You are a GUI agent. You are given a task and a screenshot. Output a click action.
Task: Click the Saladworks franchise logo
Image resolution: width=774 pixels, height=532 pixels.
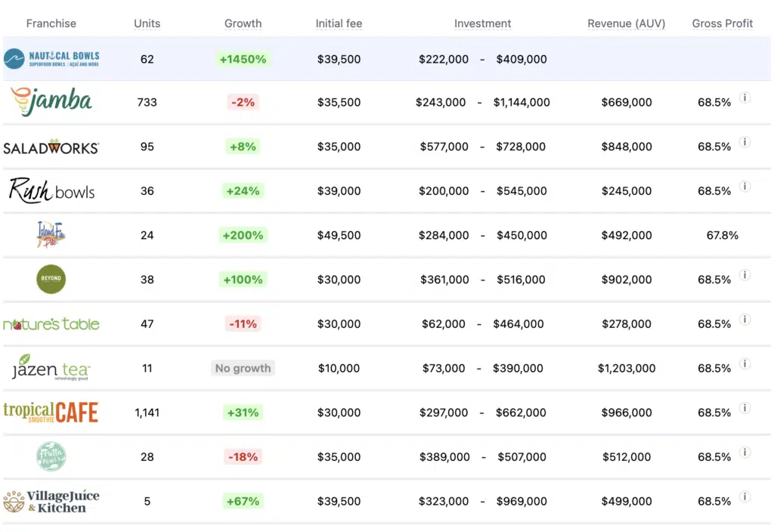(51, 147)
